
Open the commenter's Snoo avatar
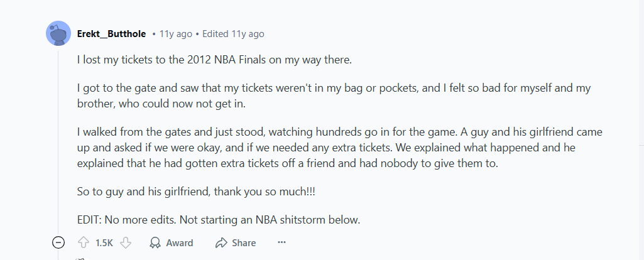[x=58, y=33]
